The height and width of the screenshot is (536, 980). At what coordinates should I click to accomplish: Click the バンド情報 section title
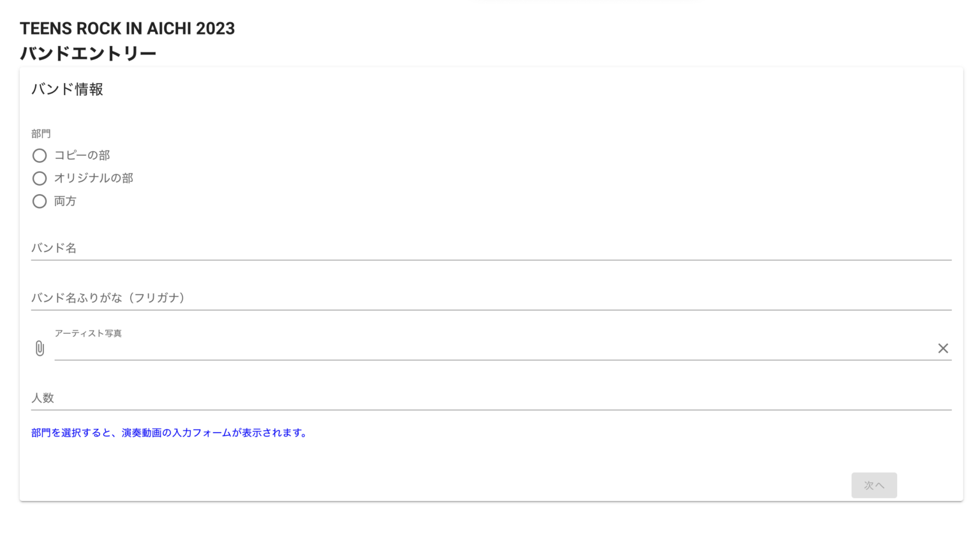point(67,89)
